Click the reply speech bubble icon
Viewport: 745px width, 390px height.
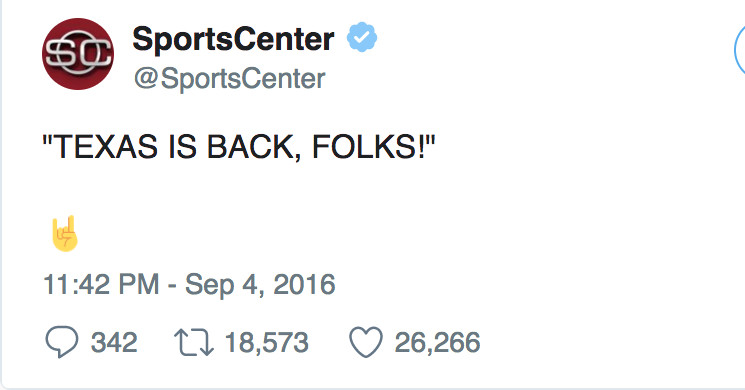[62, 342]
